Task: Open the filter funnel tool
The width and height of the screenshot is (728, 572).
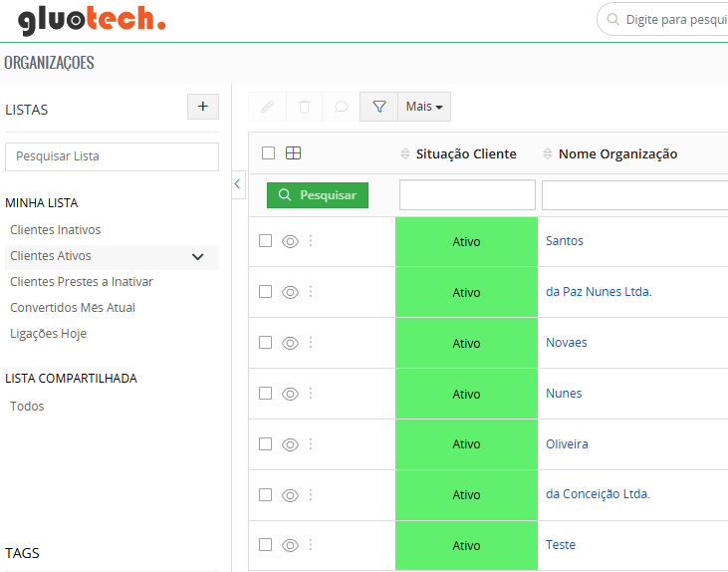Action: click(378, 107)
